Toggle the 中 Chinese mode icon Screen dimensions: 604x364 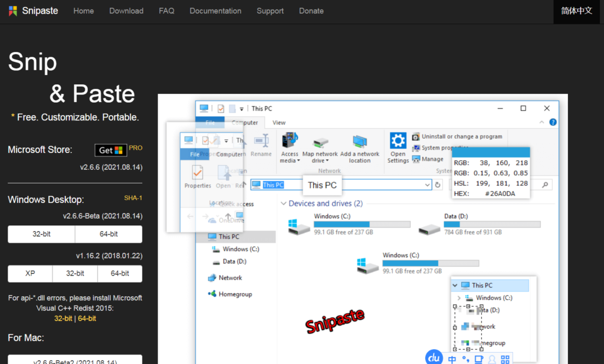452,359
